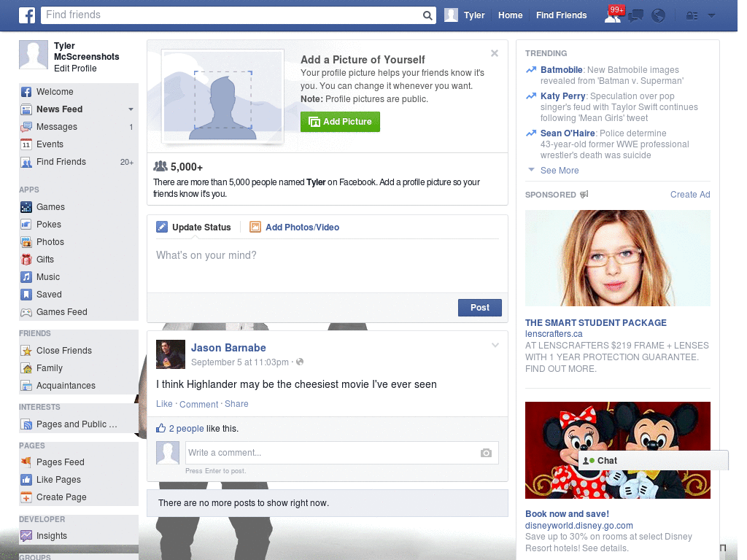Click the Jason Barnabe name link
Image resolution: width=747 pixels, height=560 pixels.
(x=228, y=348)
